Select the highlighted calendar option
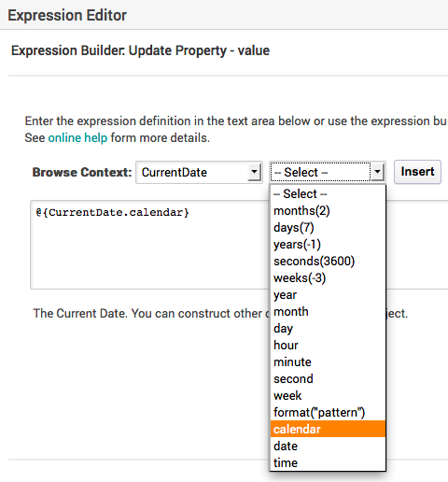The height and width of the screenshot is (482, 448). coord(328,429)
